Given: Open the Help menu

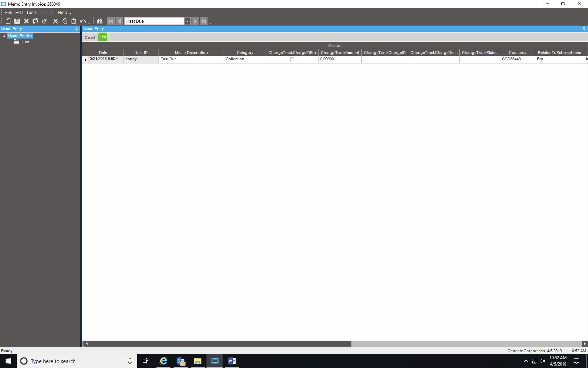Looking at the screenshot, I should [62, 12].
